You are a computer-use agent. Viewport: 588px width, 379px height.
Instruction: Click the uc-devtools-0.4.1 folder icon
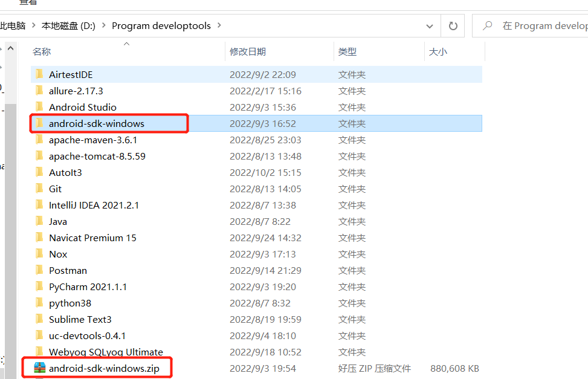point(39,335)
